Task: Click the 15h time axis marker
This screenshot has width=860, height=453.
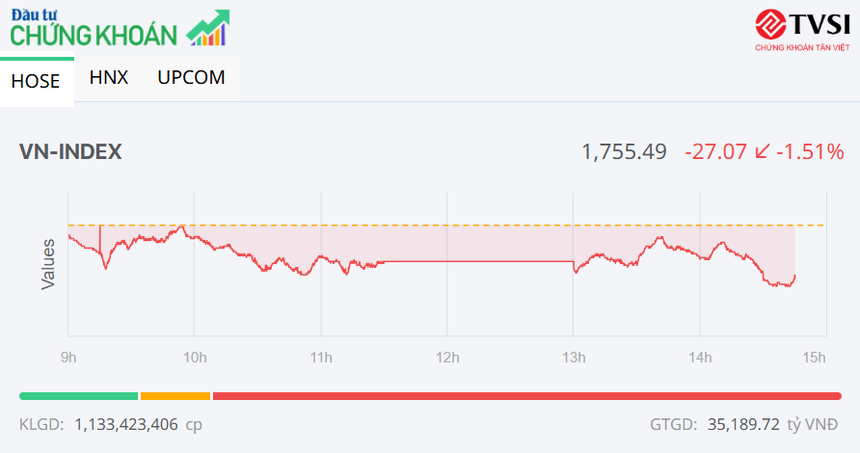Action: pos(814,357)
